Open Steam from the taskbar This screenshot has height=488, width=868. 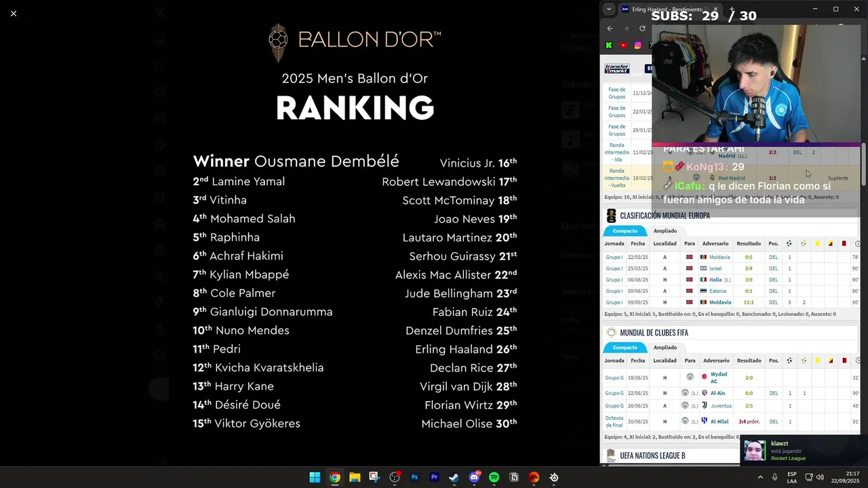[454, 477]
